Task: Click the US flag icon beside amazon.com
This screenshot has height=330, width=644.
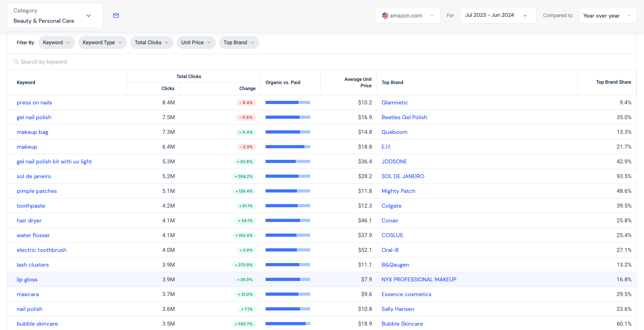Action: [385, 16]
